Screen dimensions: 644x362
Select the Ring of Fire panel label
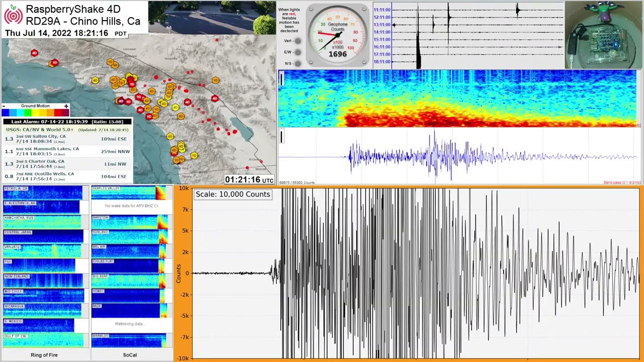44,355
